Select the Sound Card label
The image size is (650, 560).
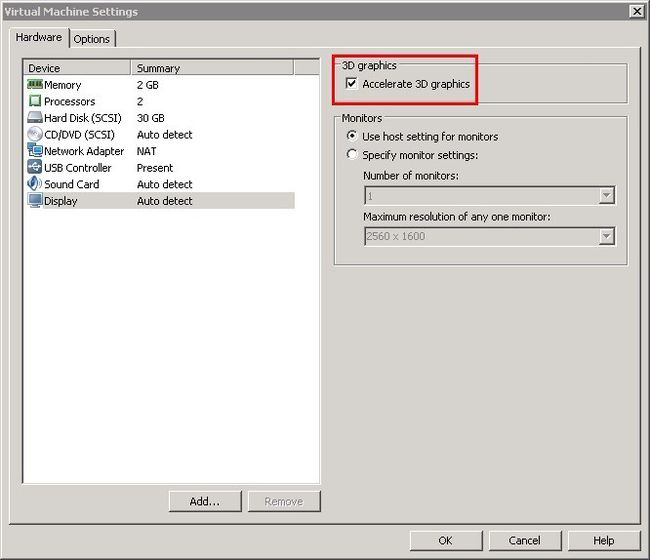tap(72, 184)
